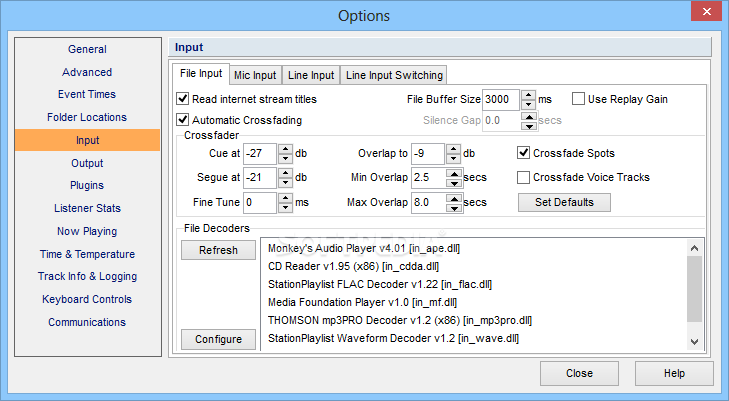This screenshot has height=401, width=729.
Task: Click the Overlap to value field
Action: click(x=428, y=153)
